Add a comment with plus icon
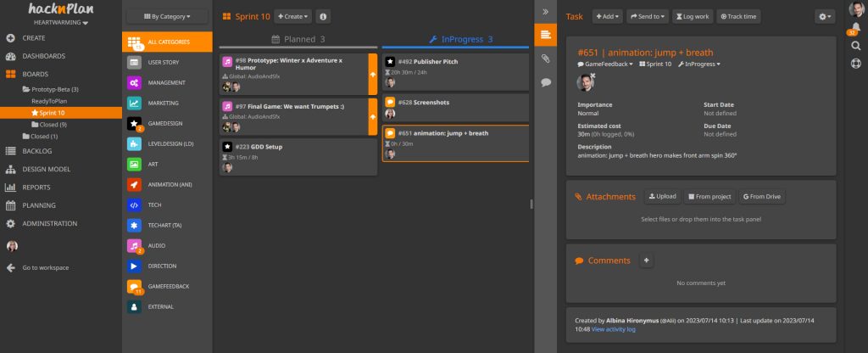The height and width of the screenshot is (353, 868). coord(647,261)
